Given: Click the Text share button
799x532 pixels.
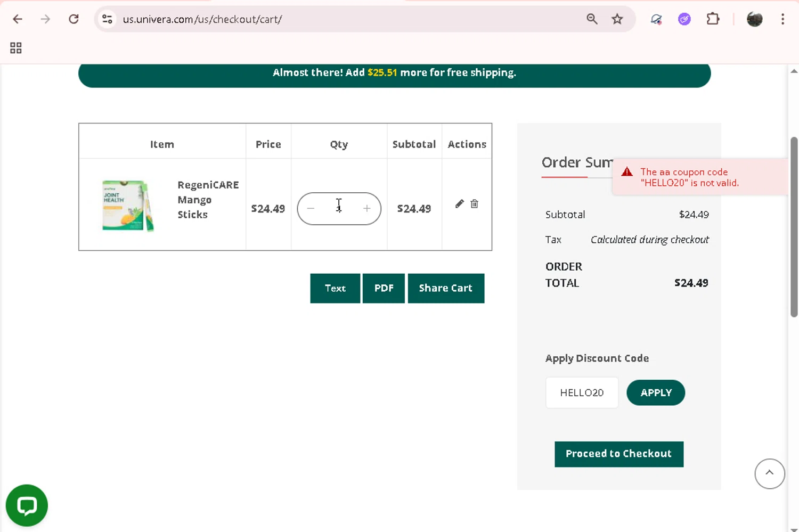Looking at the screenshot, I should coord(335,288).
